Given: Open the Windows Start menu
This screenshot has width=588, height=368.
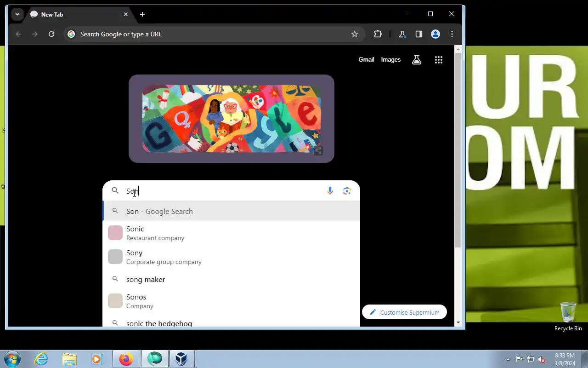Looking at the screenshot, I should pyautogui.click(x=12, y=359).
